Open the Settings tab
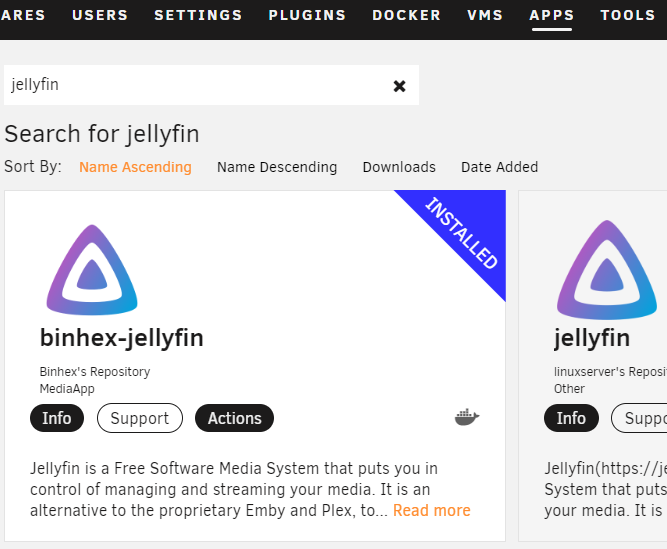 tap(198, 15)
